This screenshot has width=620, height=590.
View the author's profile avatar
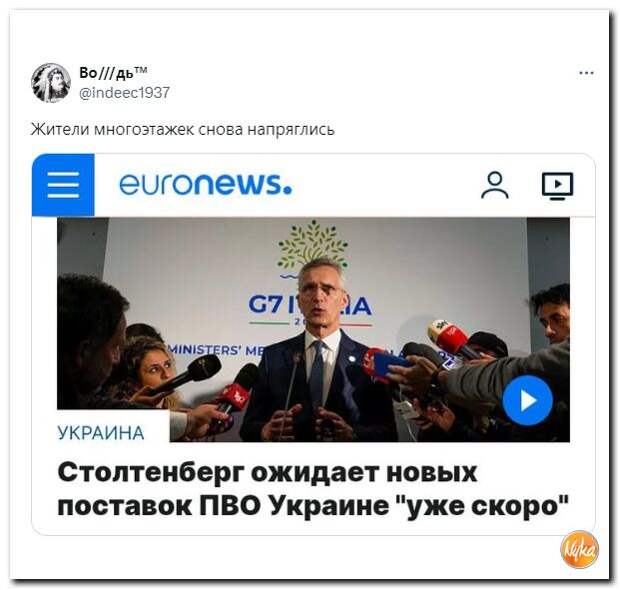click(x=51, y=83)
